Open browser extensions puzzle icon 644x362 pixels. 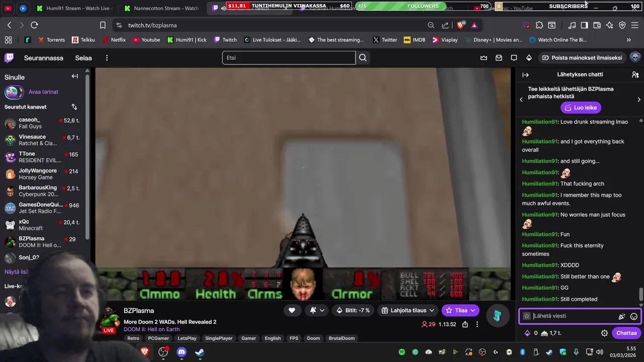tap(539, 25)
